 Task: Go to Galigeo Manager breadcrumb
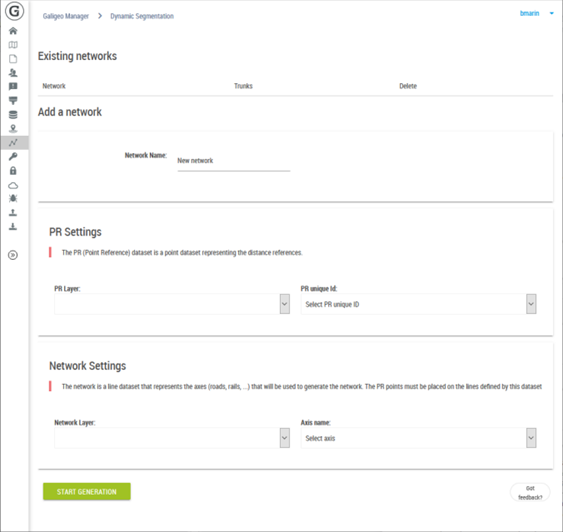66,16
